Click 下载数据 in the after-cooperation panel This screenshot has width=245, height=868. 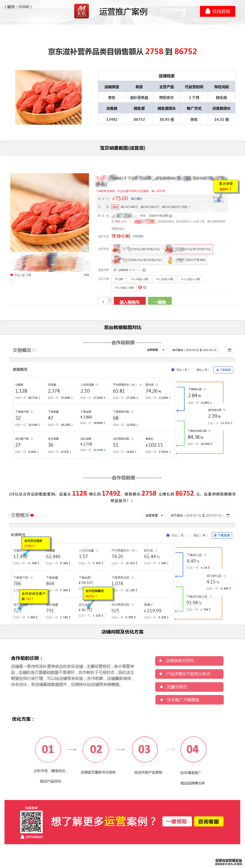[222, 535]
